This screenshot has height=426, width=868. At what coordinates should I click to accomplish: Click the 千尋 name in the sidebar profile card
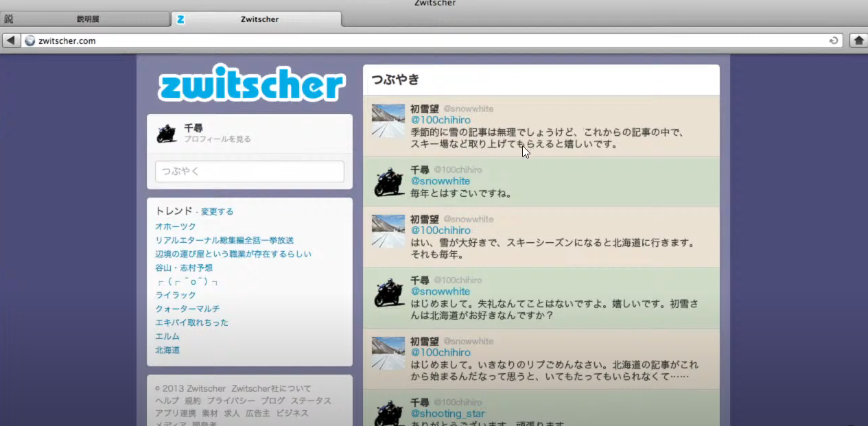[193, 128]
